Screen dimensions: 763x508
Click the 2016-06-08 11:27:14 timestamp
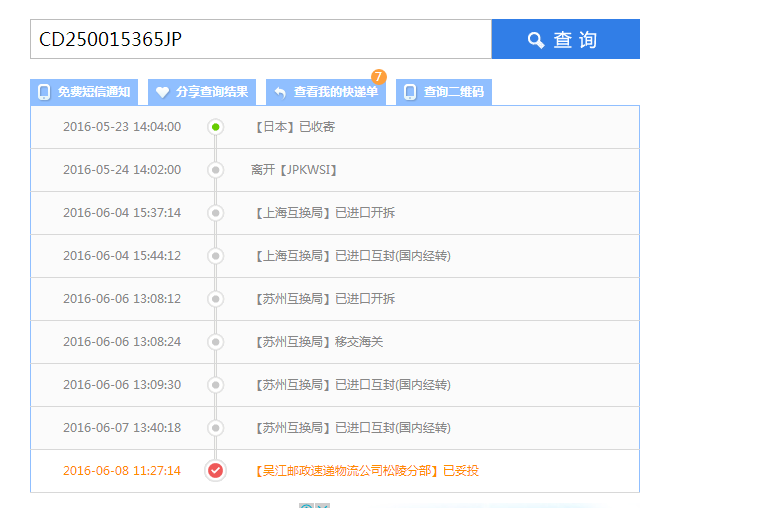click(122, 470)
